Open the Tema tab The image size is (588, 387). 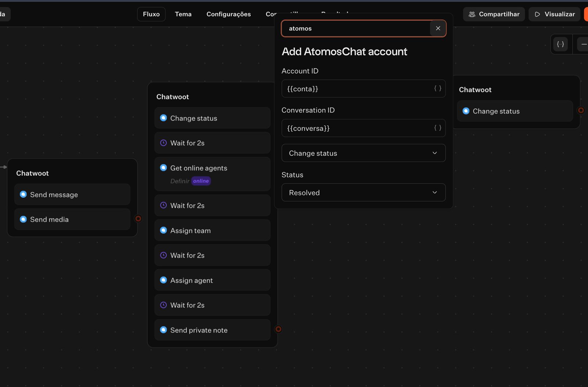pyautogui.click(x=183, y=14)
